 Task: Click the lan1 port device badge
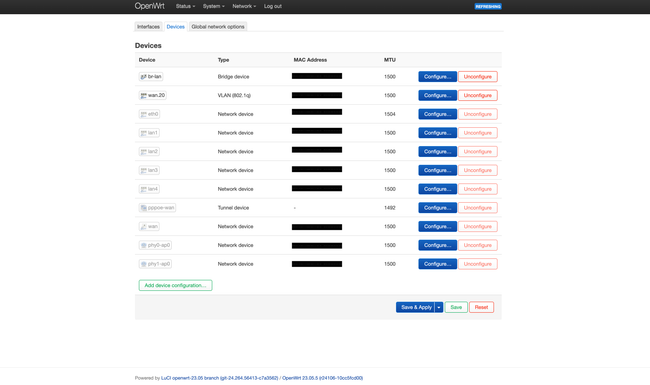point(149,133)
